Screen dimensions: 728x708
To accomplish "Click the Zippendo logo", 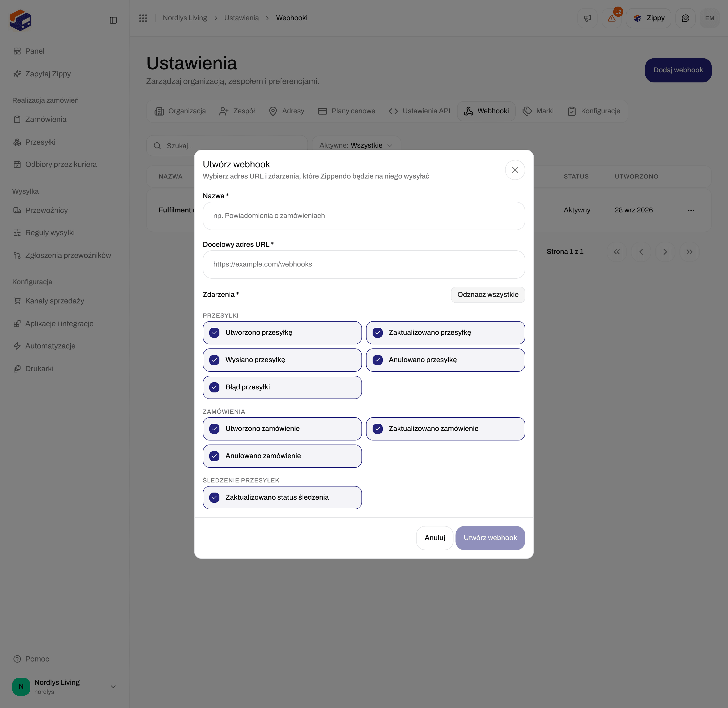I will click(x=20, y=20).
